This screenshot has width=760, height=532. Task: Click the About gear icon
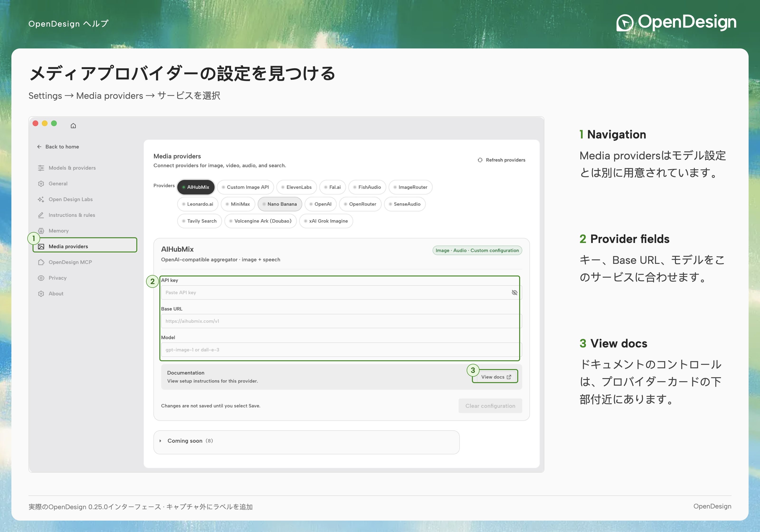[x=41, y=294]
